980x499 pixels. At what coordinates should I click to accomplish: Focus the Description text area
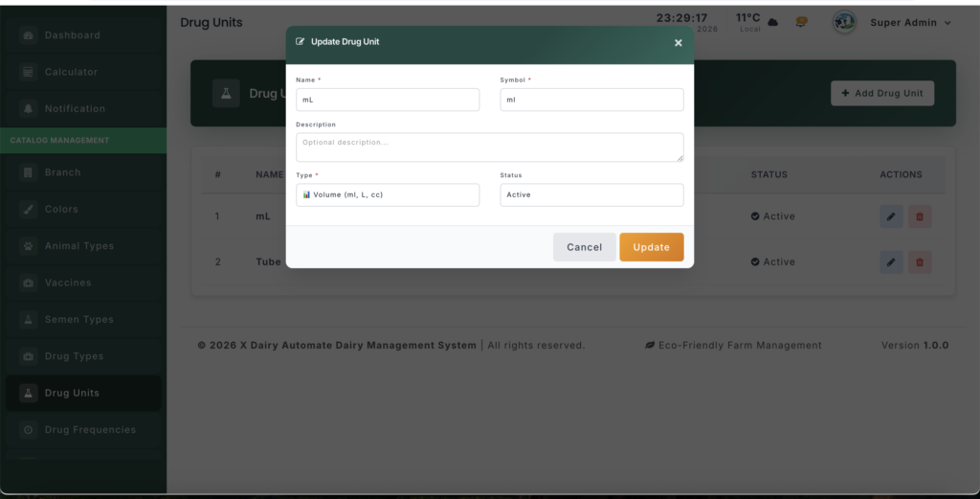click(x=489, y=147)
